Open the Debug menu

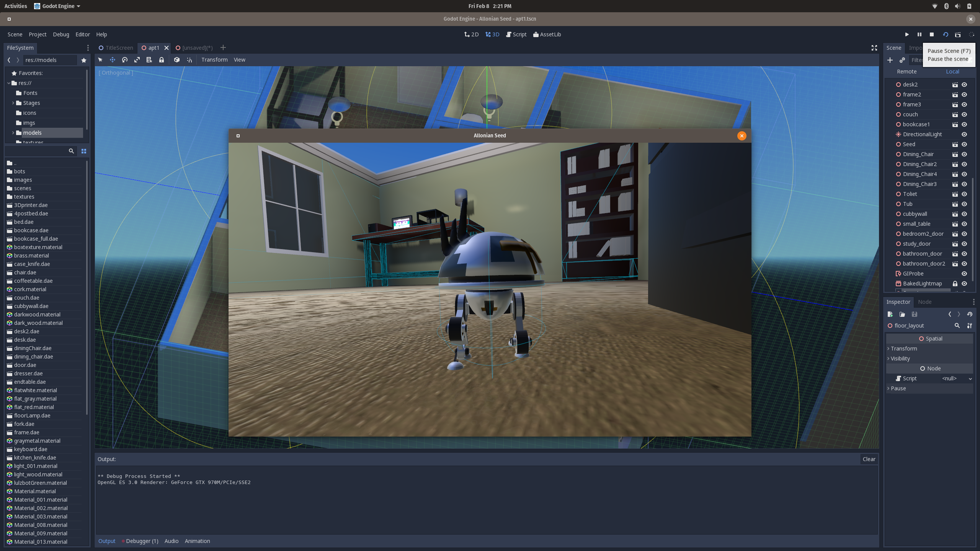pyautogui.click(x=61, y=34)
